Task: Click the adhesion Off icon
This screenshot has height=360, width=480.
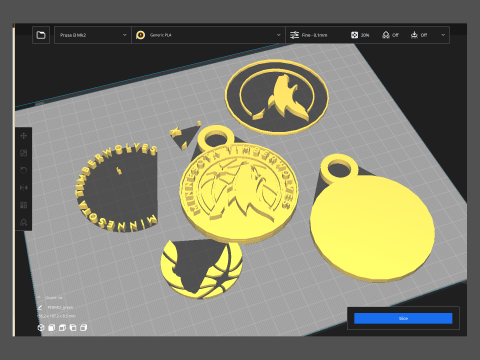Action: [414, 35]
